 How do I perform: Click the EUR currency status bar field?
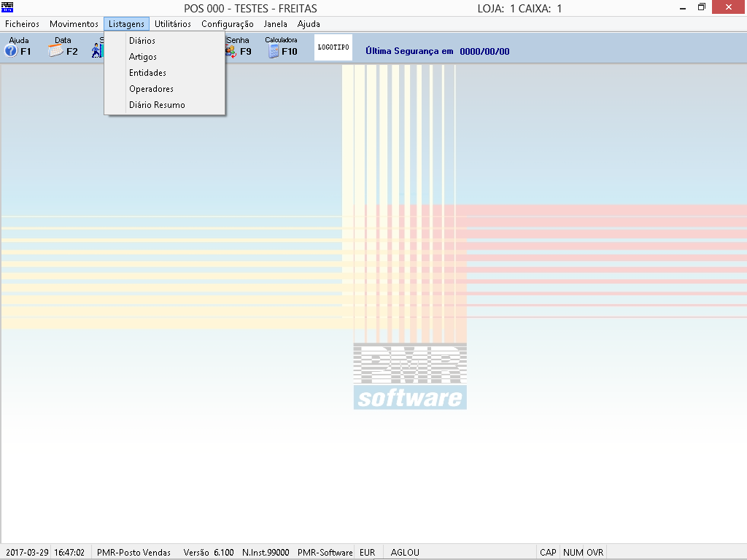pyautogui.click(x=368, y=553)
